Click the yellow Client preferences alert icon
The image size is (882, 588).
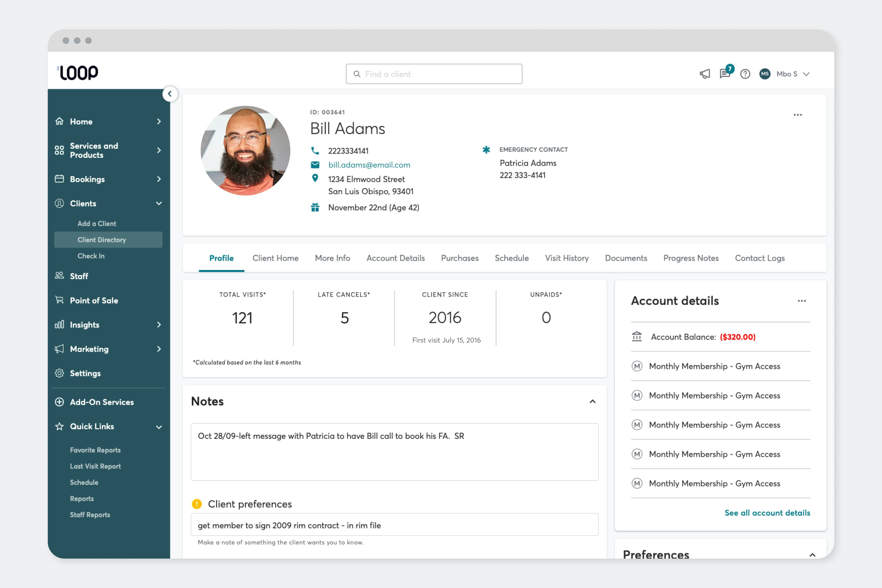point(197,504)
